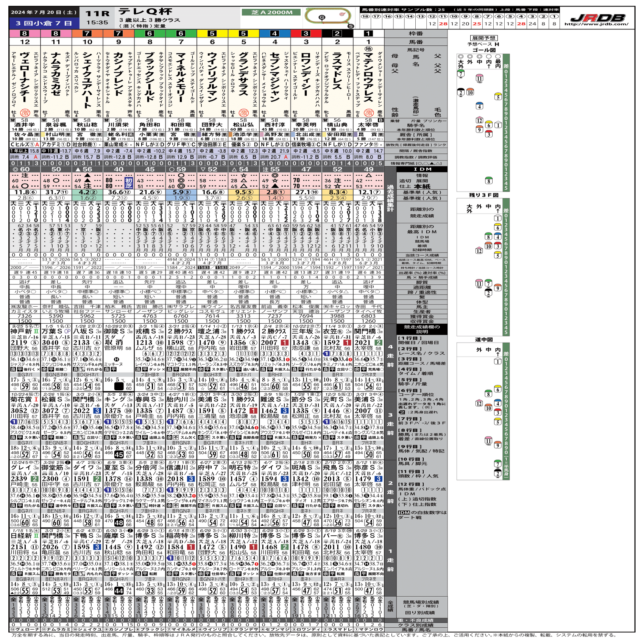
Task: Click ⑫ヴェローナ in the bottom name row
Action: coord(25,629)
